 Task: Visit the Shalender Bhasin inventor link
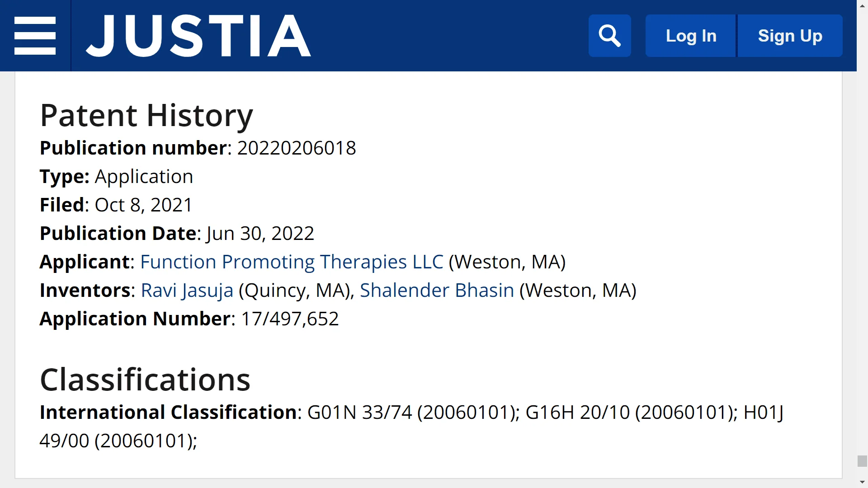437,291
